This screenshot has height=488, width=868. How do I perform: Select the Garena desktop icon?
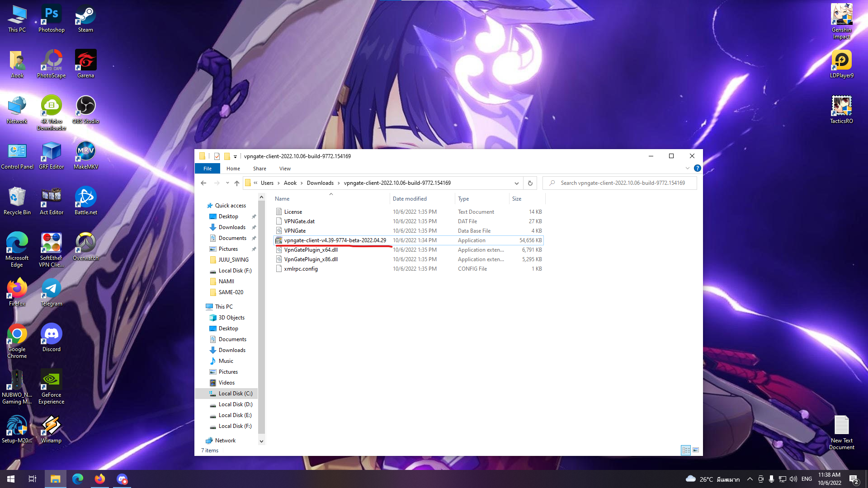[x=85, y=64]
